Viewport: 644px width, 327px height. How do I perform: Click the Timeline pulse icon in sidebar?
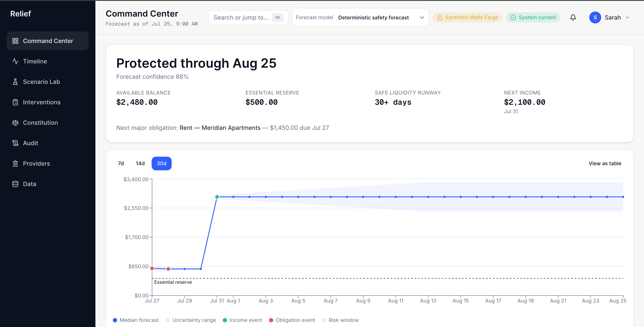point(15,61)
